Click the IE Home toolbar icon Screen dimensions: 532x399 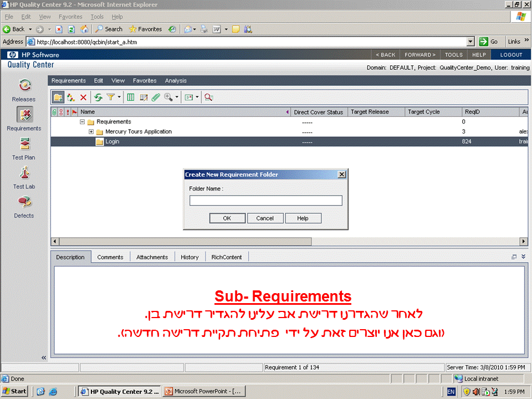point(84,29)
